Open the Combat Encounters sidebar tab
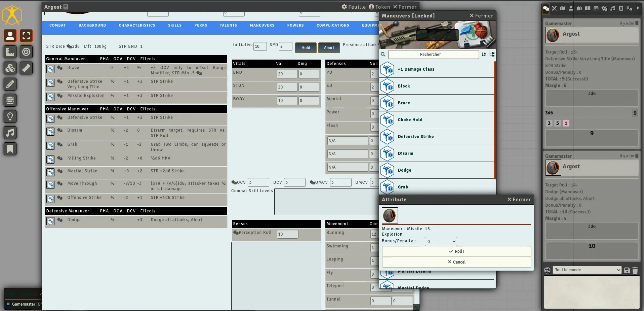Screen dimensions: 644x311 (x=554, y=8)
